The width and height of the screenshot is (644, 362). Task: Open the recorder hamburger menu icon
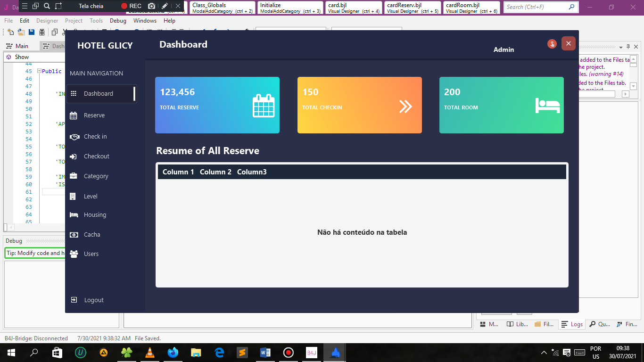pyautogui.click(x=25, y=6)
